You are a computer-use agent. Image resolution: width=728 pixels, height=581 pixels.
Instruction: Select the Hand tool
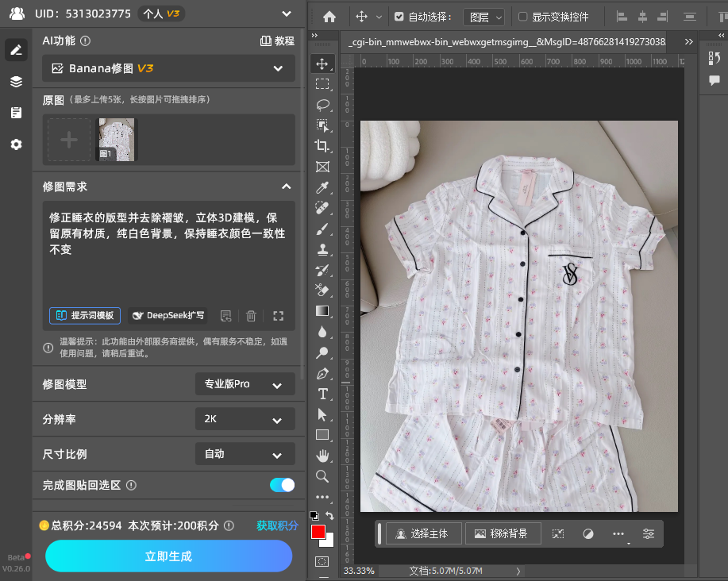tap(322, 456)
